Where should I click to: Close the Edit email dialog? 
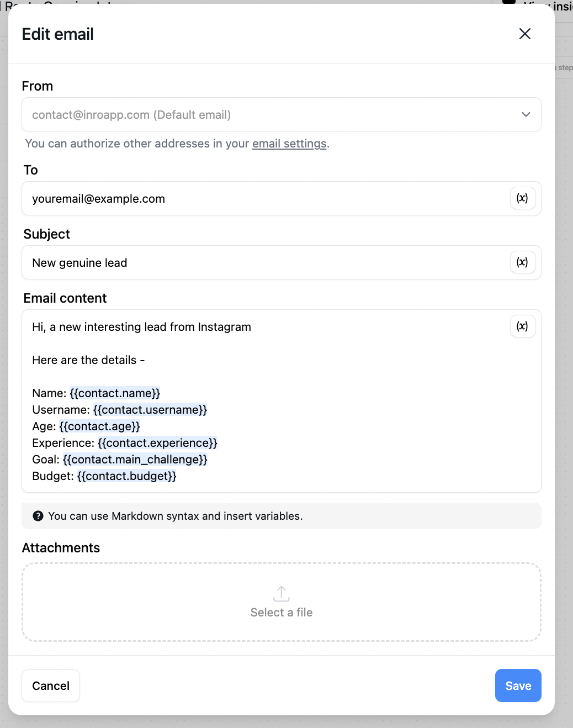pos(524,34)
